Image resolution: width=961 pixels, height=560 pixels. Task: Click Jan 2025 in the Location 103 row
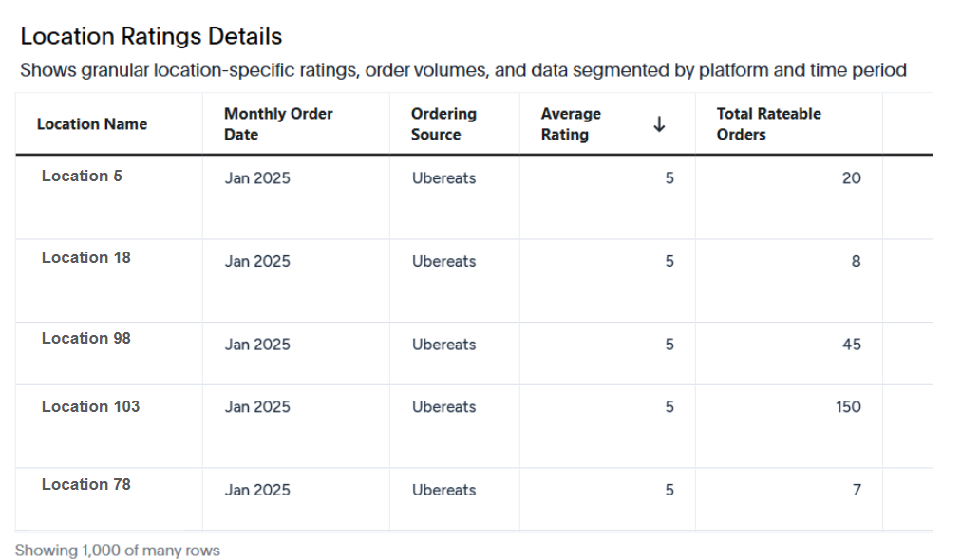(256, 407)
